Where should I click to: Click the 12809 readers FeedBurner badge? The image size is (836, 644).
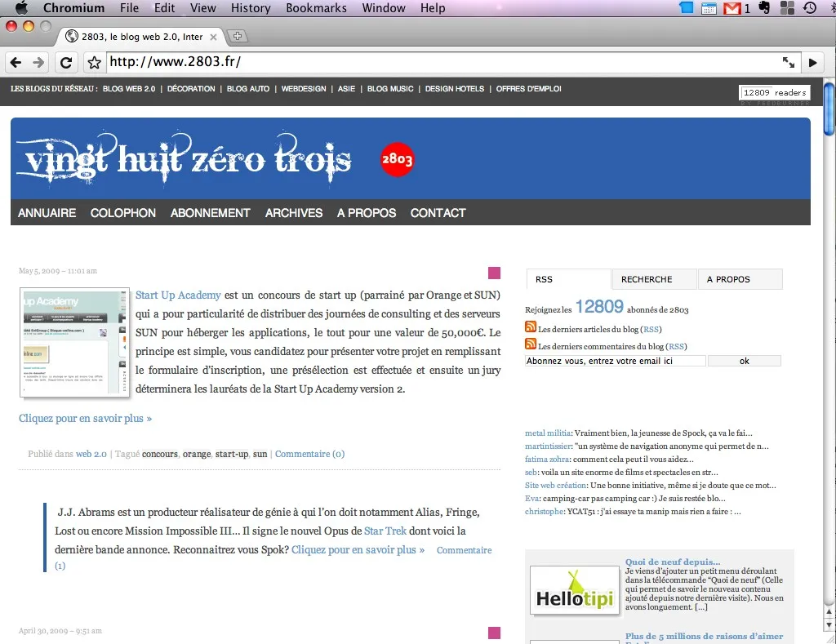pos(775,93)
